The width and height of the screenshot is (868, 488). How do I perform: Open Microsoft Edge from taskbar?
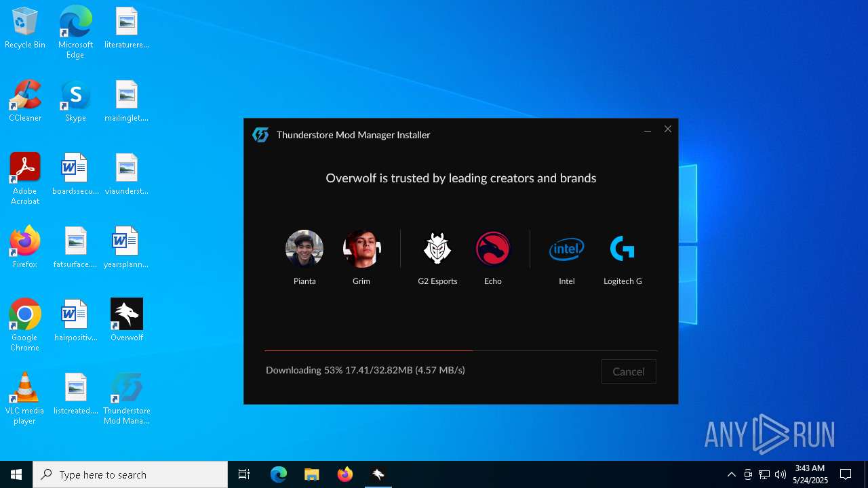click(279, 474)
